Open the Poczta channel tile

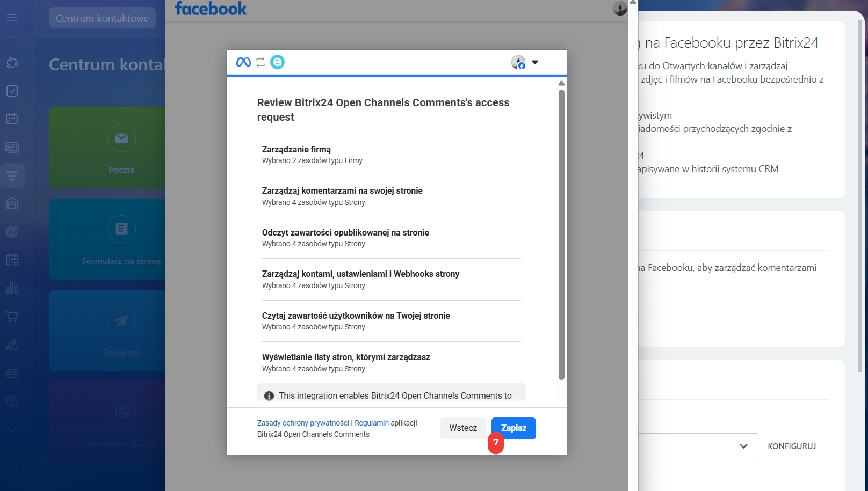click(107, 148)
